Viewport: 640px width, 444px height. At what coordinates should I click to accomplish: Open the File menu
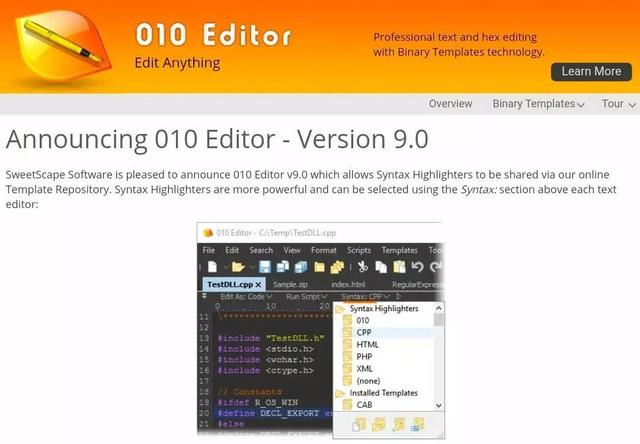point(209,250)
